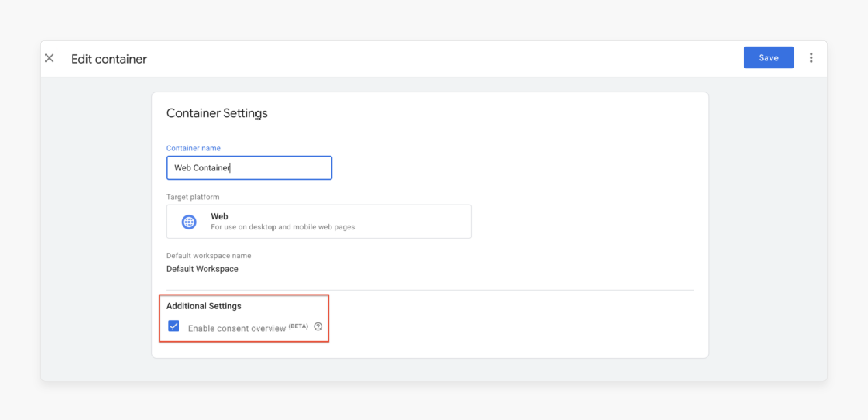Click the Default Workspace name text
This screenshot has width=868, height=420.
click(x=202, y=269)
